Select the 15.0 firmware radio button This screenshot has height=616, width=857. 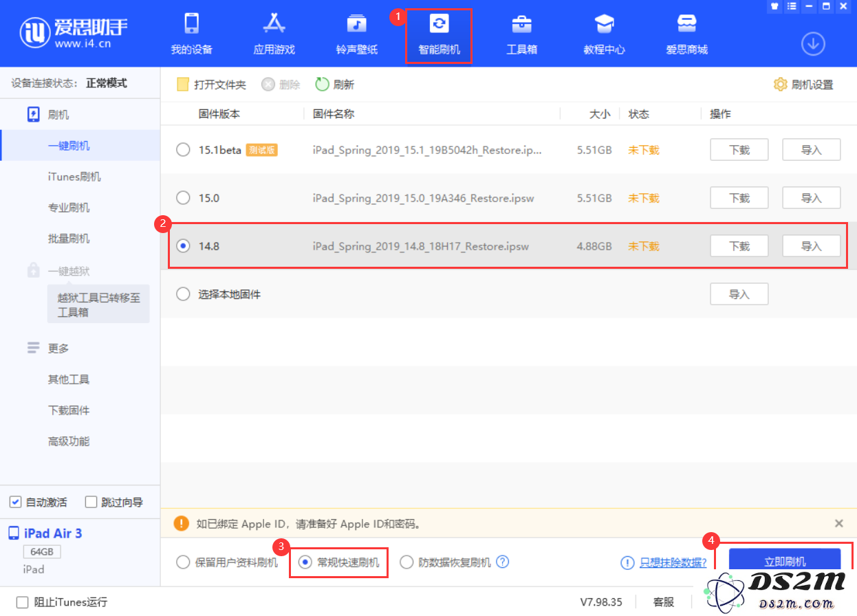coord(183,198)
